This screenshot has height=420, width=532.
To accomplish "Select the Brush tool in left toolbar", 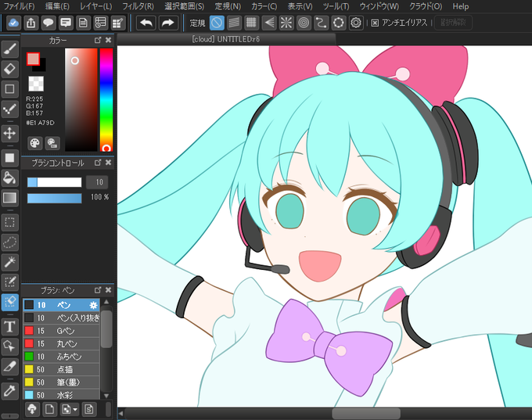I will 9,49.
